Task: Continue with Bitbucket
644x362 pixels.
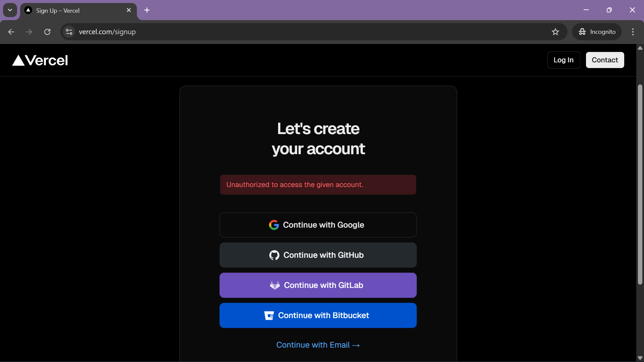Action: click(318, 315)
